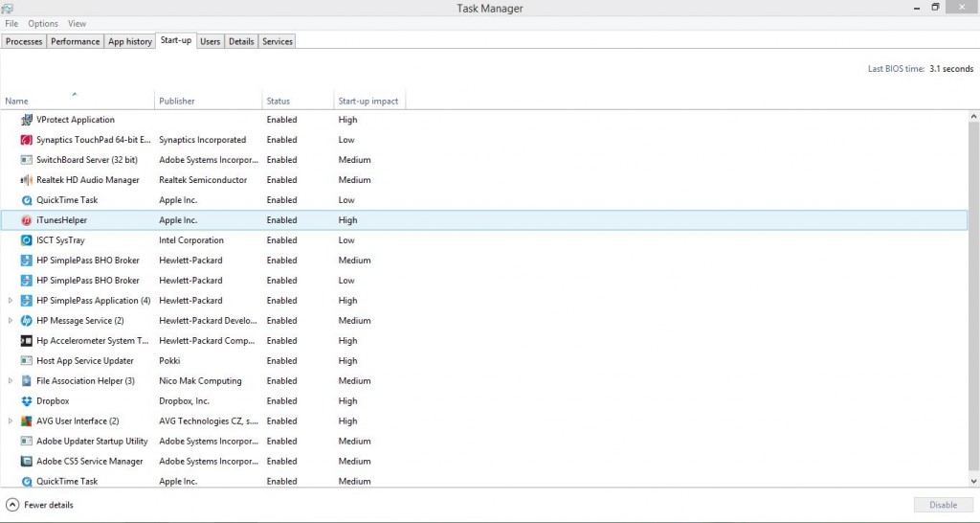Switch to the Details tab
This screenshot has width=980, height=523.
tap(241, 41)
